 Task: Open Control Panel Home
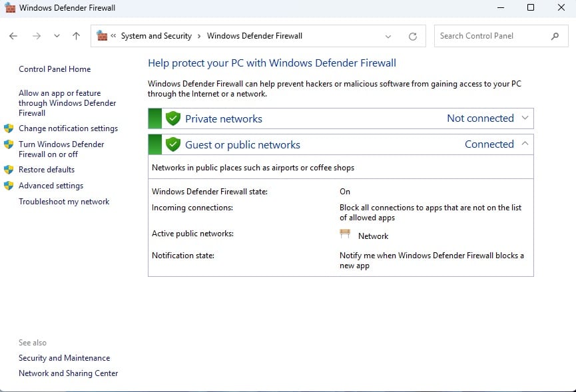55,69
